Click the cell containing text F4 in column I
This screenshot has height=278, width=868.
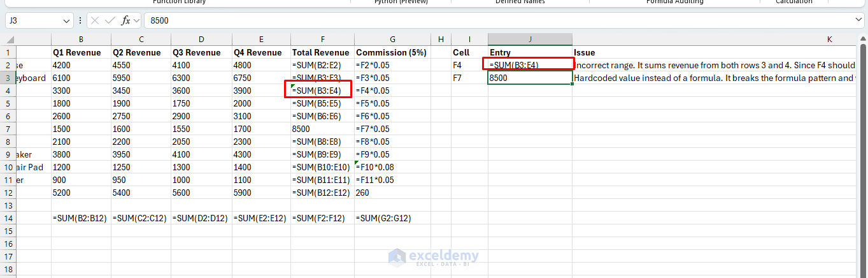pos(469,65)
